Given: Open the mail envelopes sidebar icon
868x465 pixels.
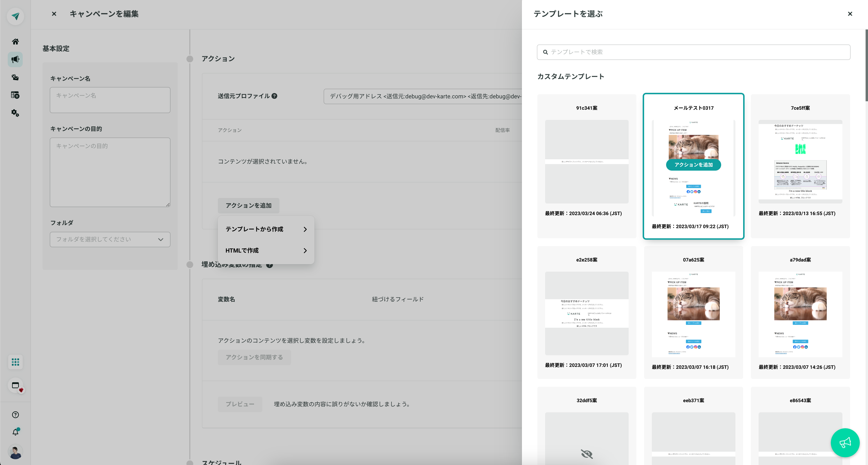Looking at the screenshot, I should (15, 77).
